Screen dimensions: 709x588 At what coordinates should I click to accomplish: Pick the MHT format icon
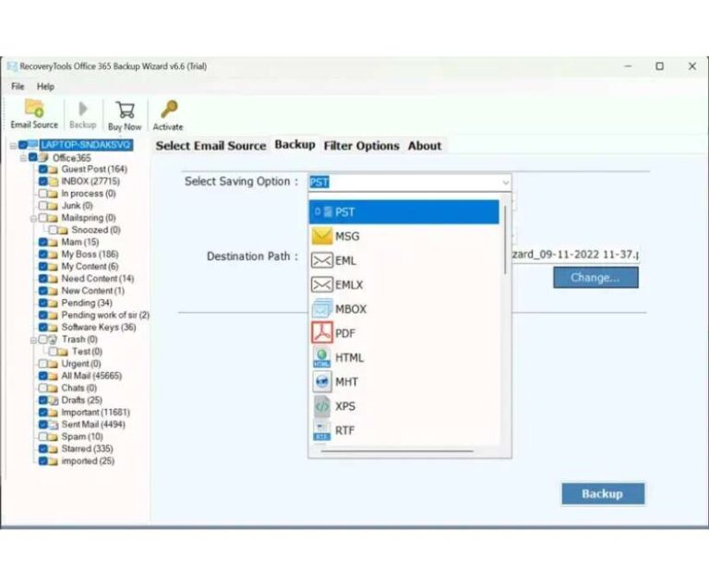pos(322,381)
